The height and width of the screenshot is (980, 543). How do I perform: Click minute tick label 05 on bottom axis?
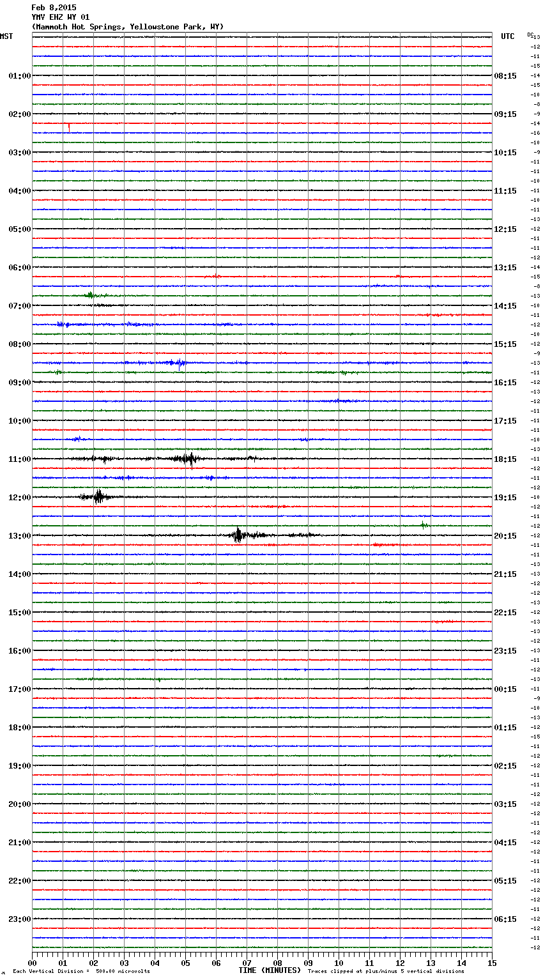[186, 963]
